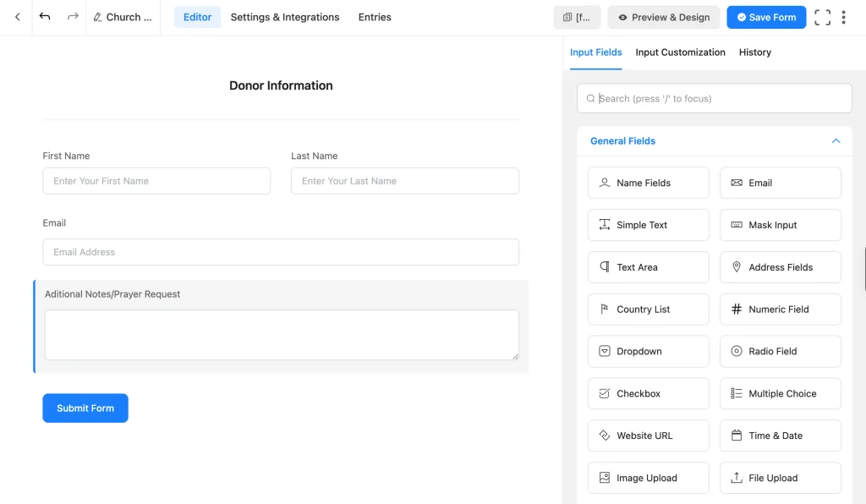
Task: Select the Aditional Notes/Prayer Request label
Action: [x=112, y=294]
